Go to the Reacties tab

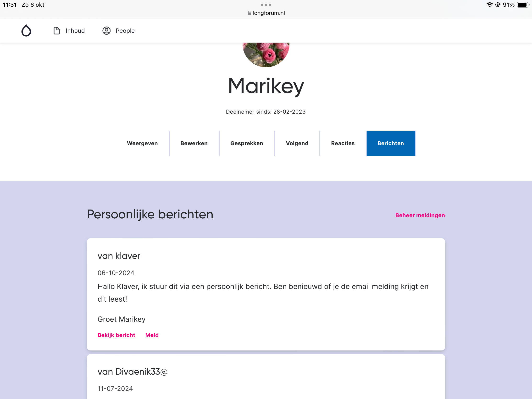pos(343,143)
